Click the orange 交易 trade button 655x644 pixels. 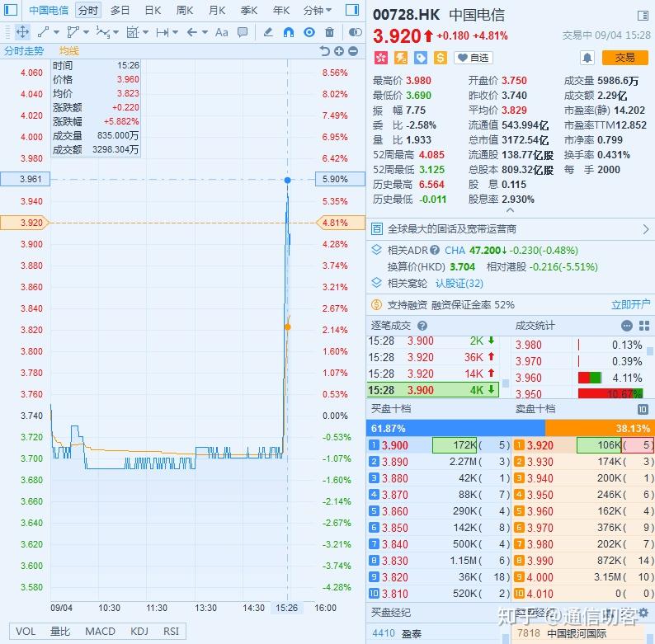pos(625,58)
